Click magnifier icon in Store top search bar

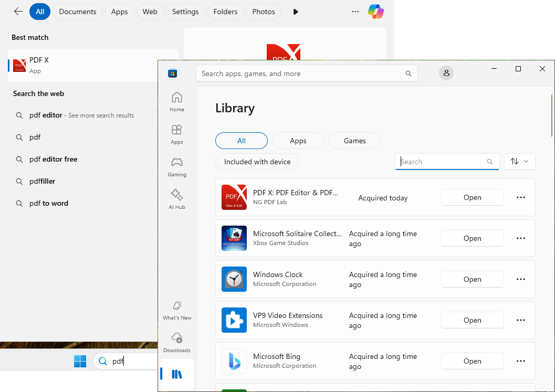(x=408, y=73)
